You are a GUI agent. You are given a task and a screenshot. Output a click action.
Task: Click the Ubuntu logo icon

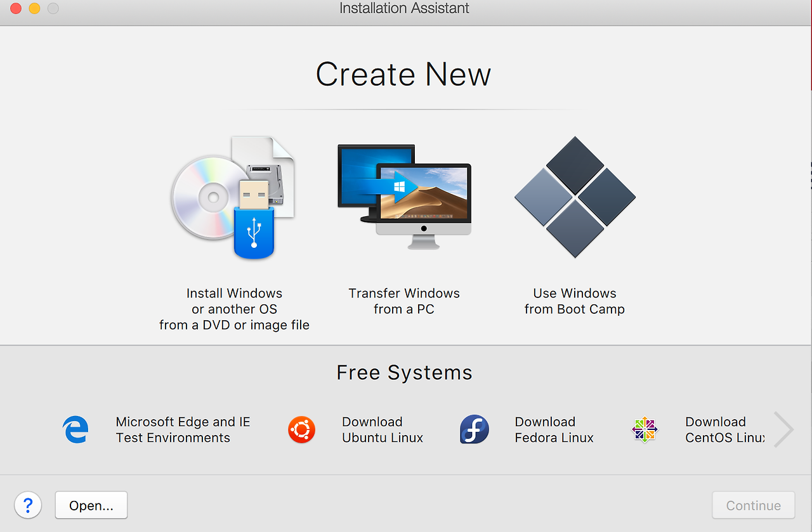[x=302, y=429]
